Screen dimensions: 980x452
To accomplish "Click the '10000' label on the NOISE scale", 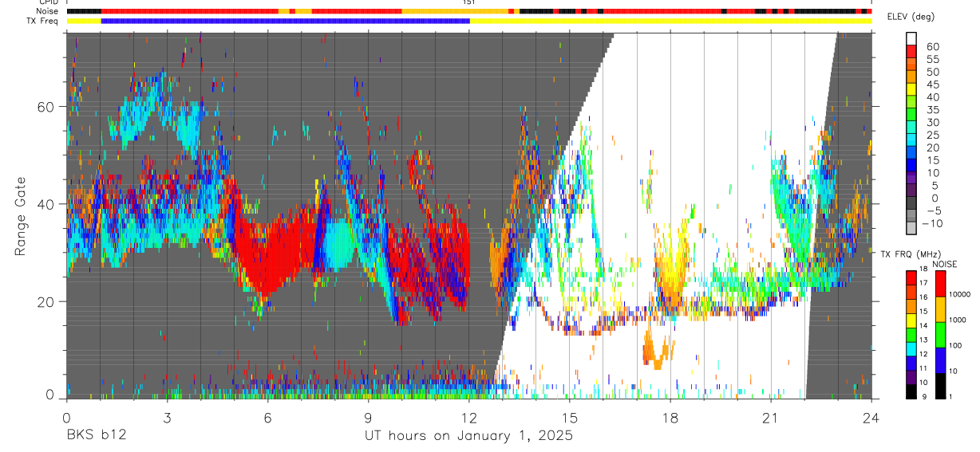I will [x=962, y=294].
